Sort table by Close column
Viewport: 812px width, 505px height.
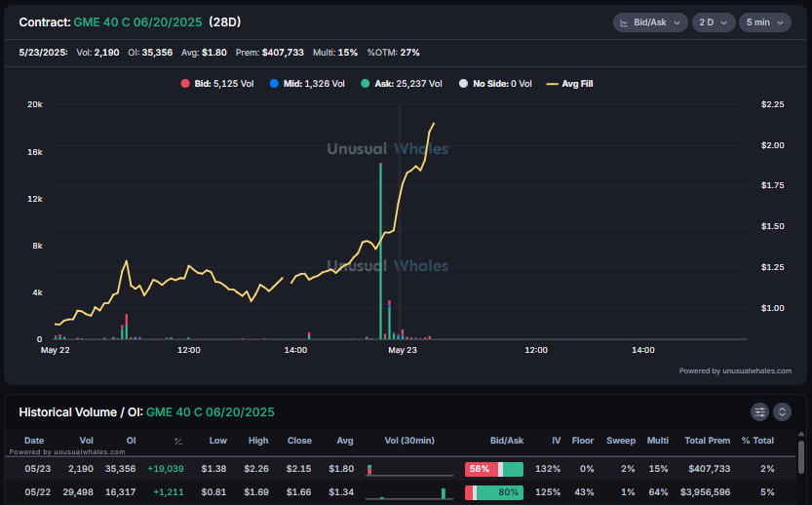coord(300,441)
